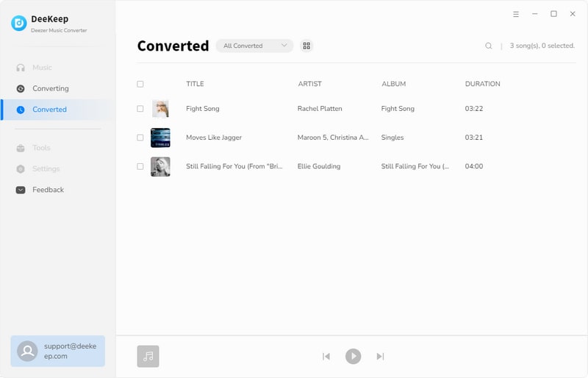Image resolution: width=588 pixels, height=378 pixels.
Task: Open the Settings page
Action: tap(46, 168)
